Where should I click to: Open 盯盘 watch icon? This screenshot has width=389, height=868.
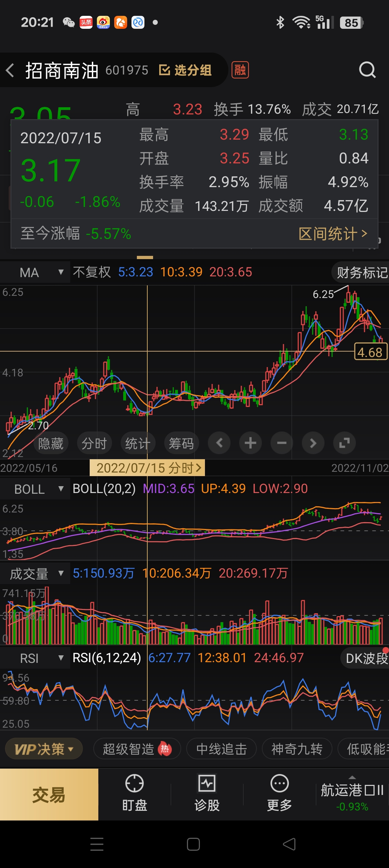tap(134, 793)
